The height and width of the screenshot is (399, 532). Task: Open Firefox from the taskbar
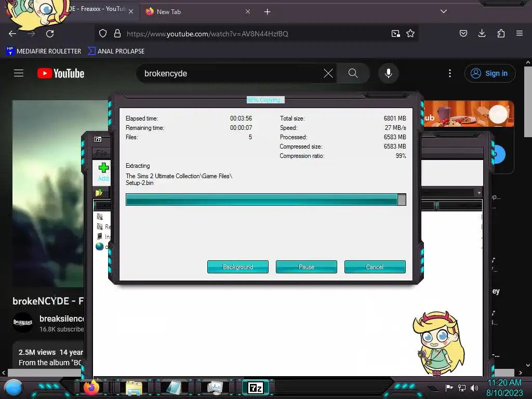(x=91, y=388)
